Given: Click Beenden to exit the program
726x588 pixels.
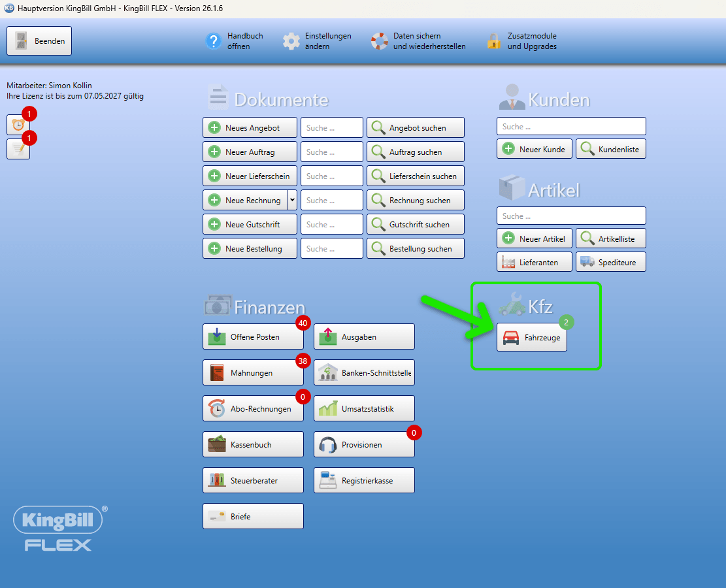Looking at the screenshot, I should [x=39, y=41].
